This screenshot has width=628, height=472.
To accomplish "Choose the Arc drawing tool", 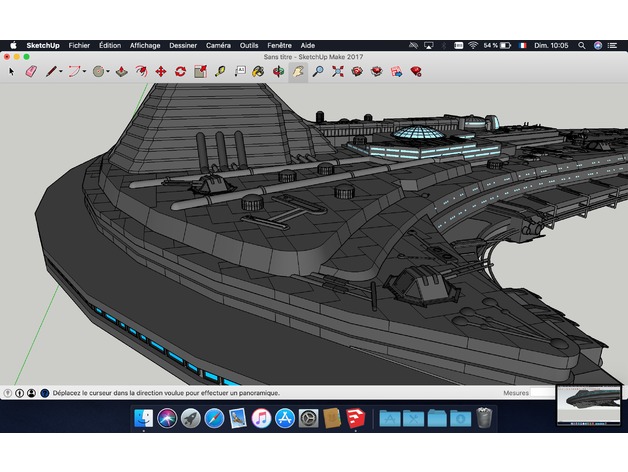I will point(74,72).
